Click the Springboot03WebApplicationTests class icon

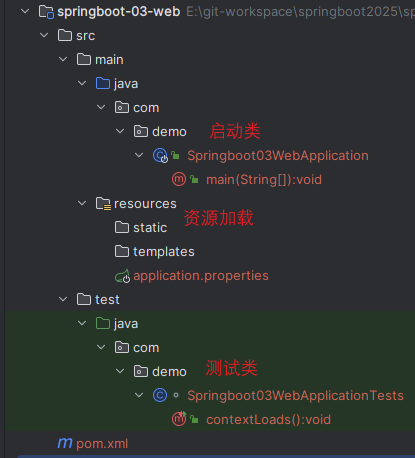160,395
